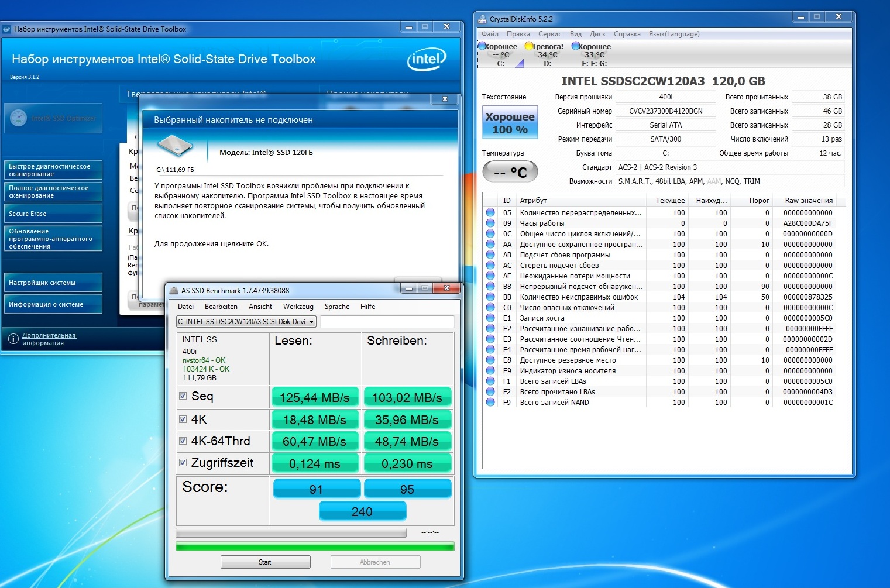Click the Secure Erase button in Intel Toolbox

tap(53, 214)
